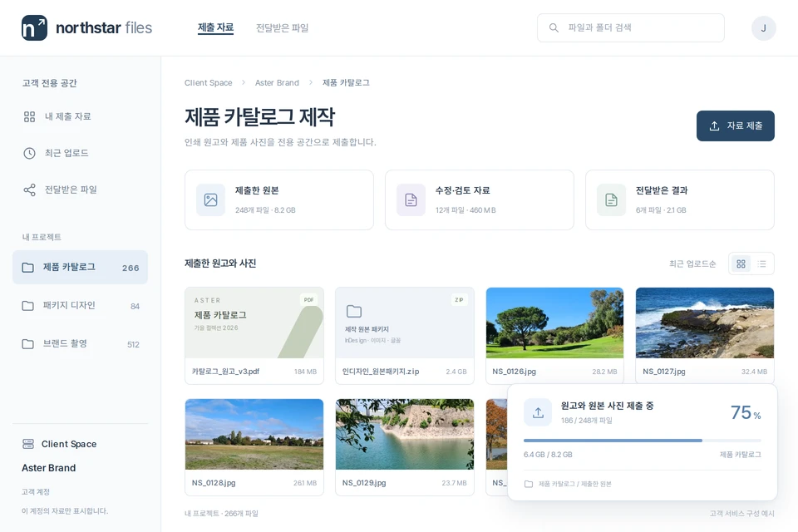Open 최근 업로드 clock icon
Image resolution: width=798 pixels, height=532 pixels.
point(30,153)
